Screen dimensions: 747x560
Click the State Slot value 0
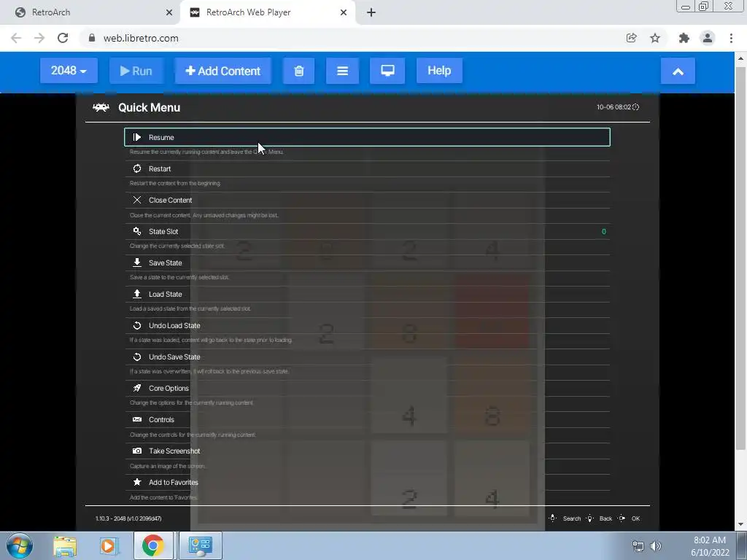(603, 231)
